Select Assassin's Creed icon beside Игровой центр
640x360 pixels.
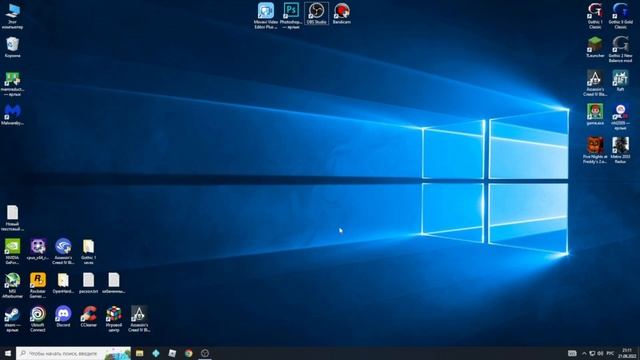139,319
